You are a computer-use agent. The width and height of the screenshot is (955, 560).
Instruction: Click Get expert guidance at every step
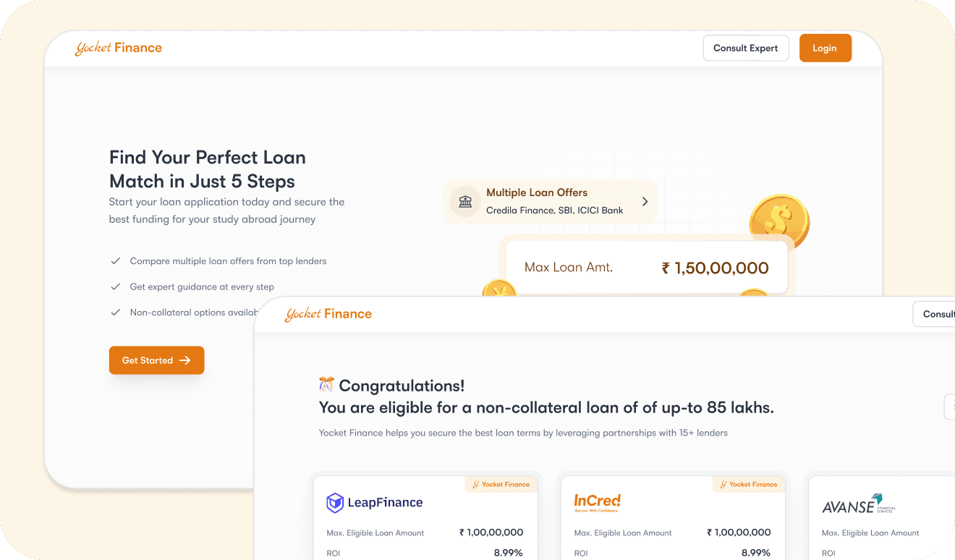[202, 287]
